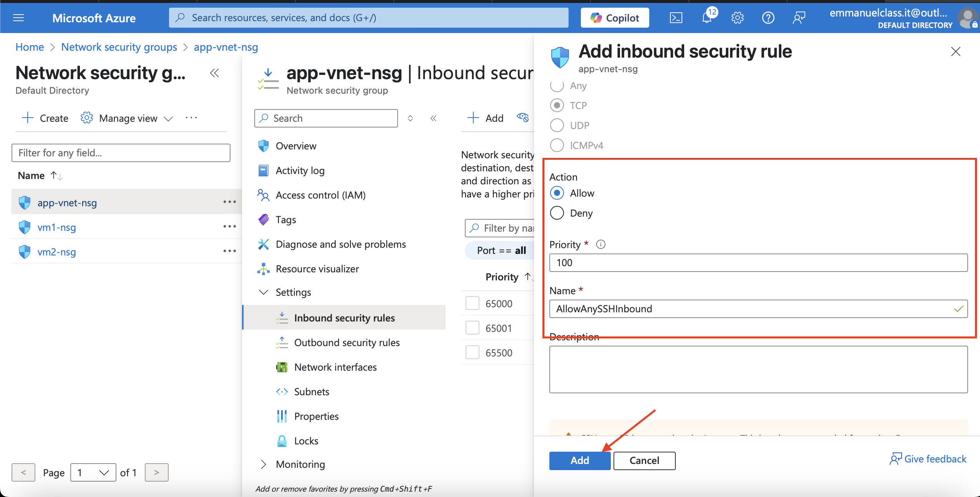Select the UDP protocol radio button
The width and height of the screenshot is (980, 497).
coord(557,125)
